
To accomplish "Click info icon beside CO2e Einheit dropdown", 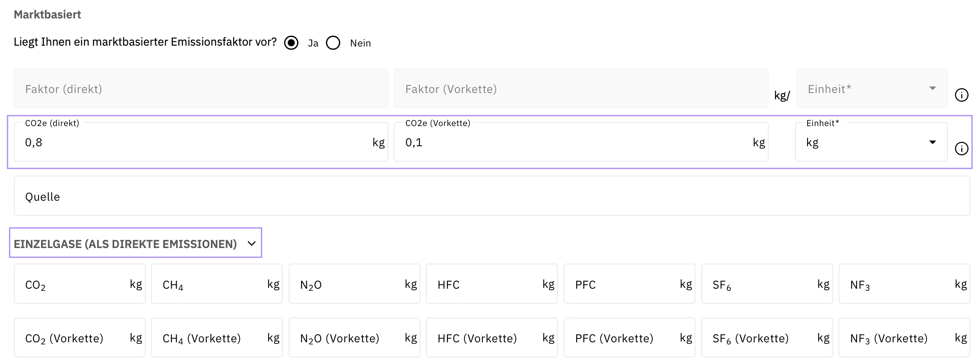I will 961,149.
